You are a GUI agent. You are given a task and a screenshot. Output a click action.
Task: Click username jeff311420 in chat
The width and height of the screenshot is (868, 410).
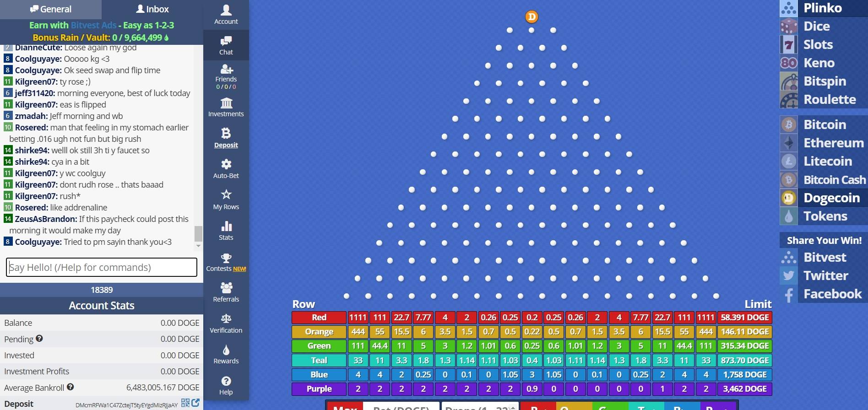(x=35, y=93)
